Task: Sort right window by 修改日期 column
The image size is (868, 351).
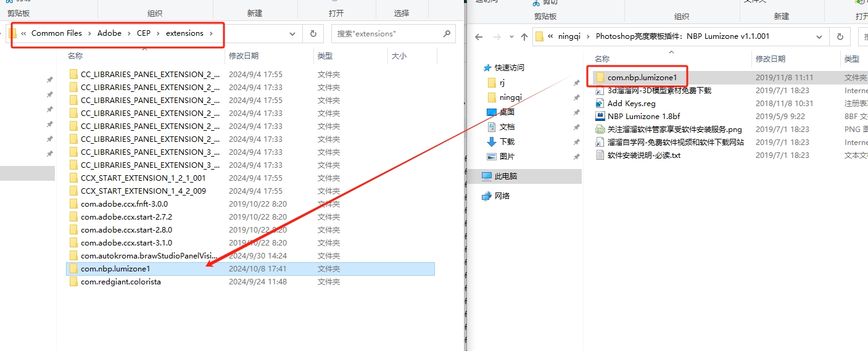Action: pos(771,59)
